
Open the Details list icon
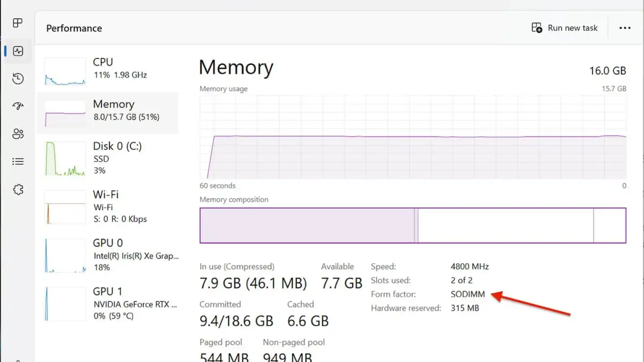(x=18, y=162)
